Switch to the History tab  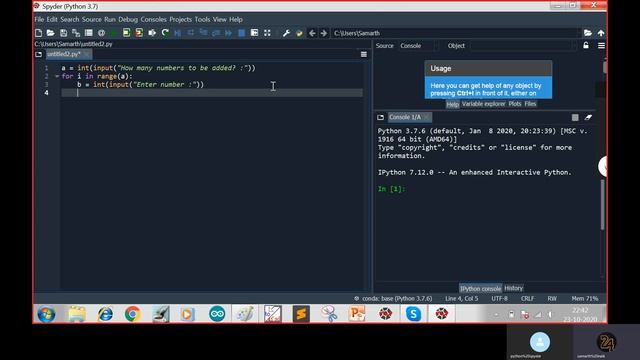coord(513,288)
